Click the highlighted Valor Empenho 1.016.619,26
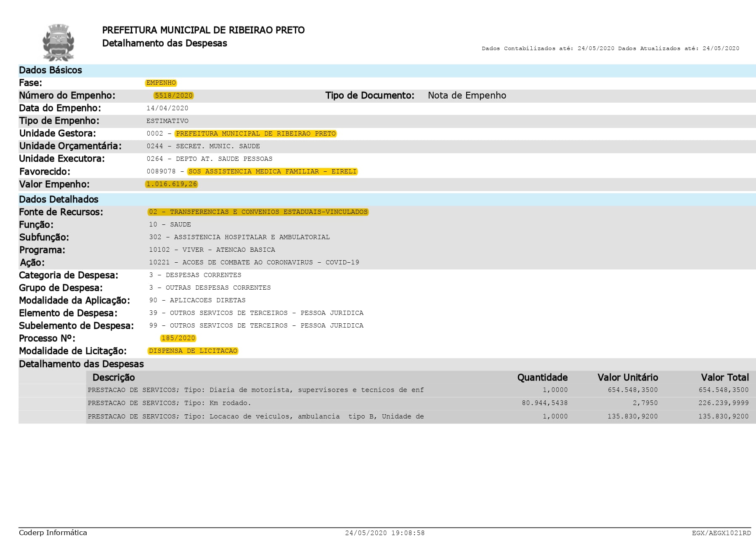The width and height of the screenshot is (756, 541). tap(171, 184)
